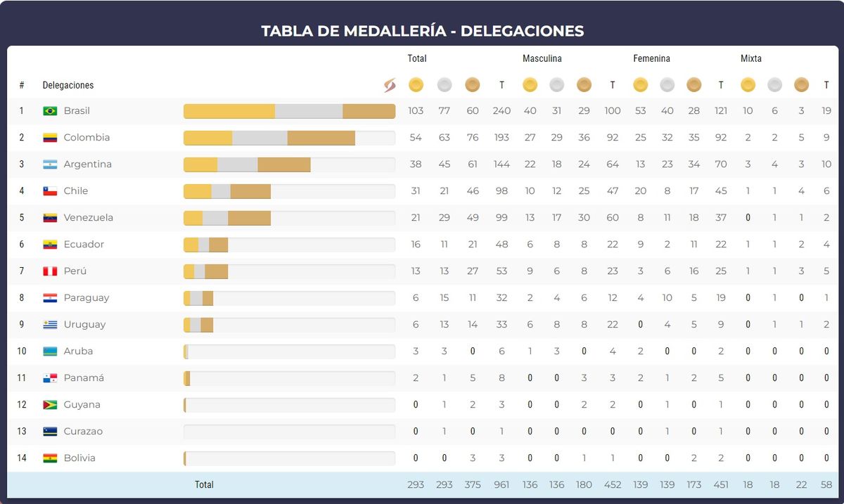Click the # ranking column header
Viewport: 844px width, 504px height.
click(x=22, y=85)
